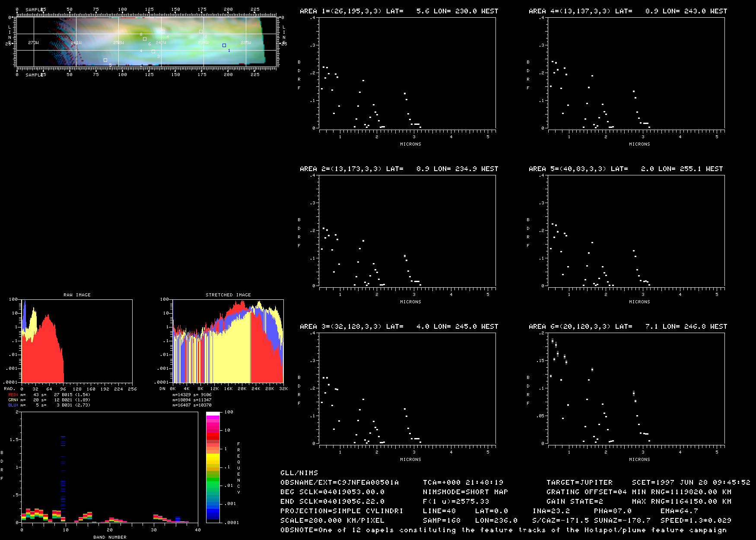Click the RAW IMAGE histogram
Image resolution: width=756 pixels, height=540 pixels.
(x=77, y=341)
